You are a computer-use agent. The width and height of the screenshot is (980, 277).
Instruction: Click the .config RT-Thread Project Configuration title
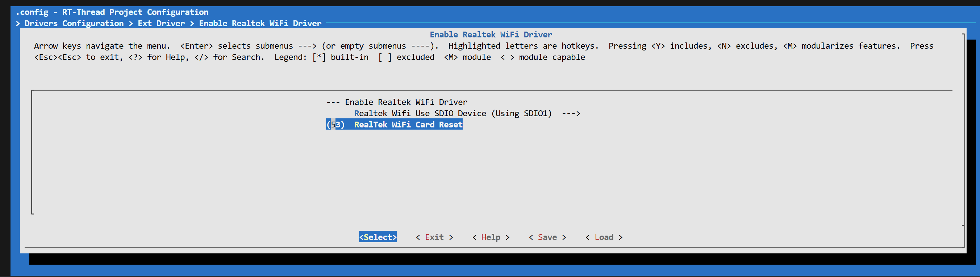(x=112, y=12)
